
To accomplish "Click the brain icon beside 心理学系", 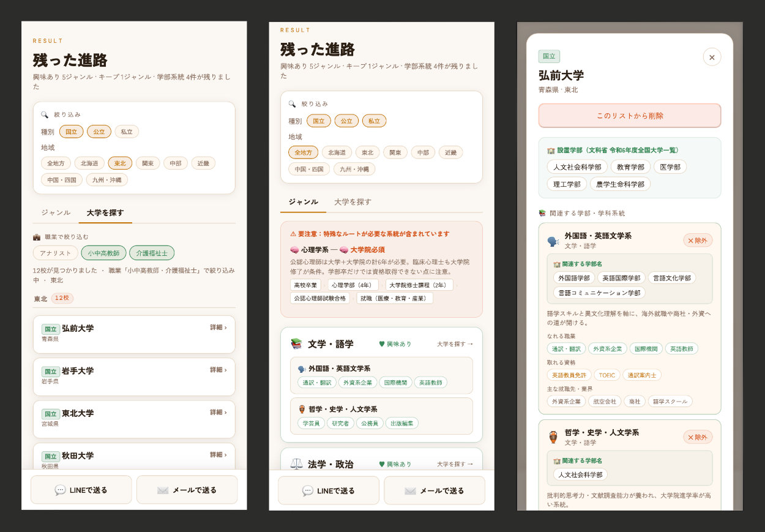I will point(294,250).
